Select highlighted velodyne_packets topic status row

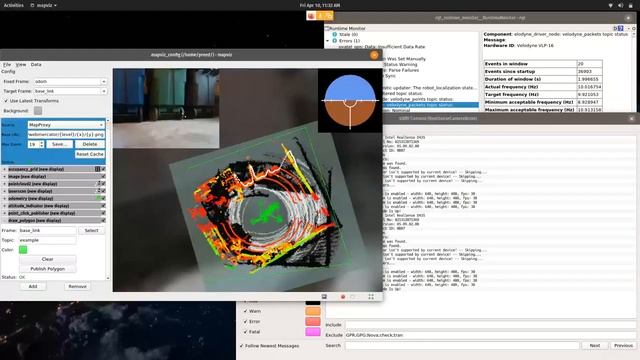click(431, 105)
